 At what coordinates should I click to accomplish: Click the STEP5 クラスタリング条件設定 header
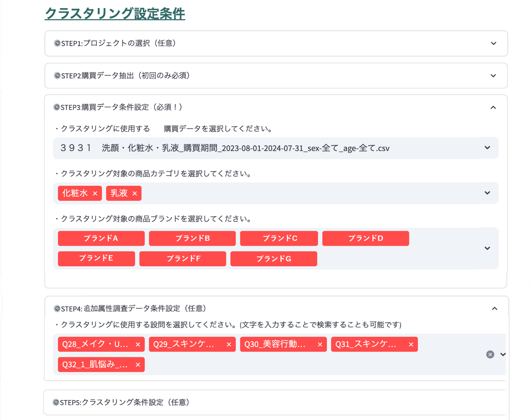point(275,402)
